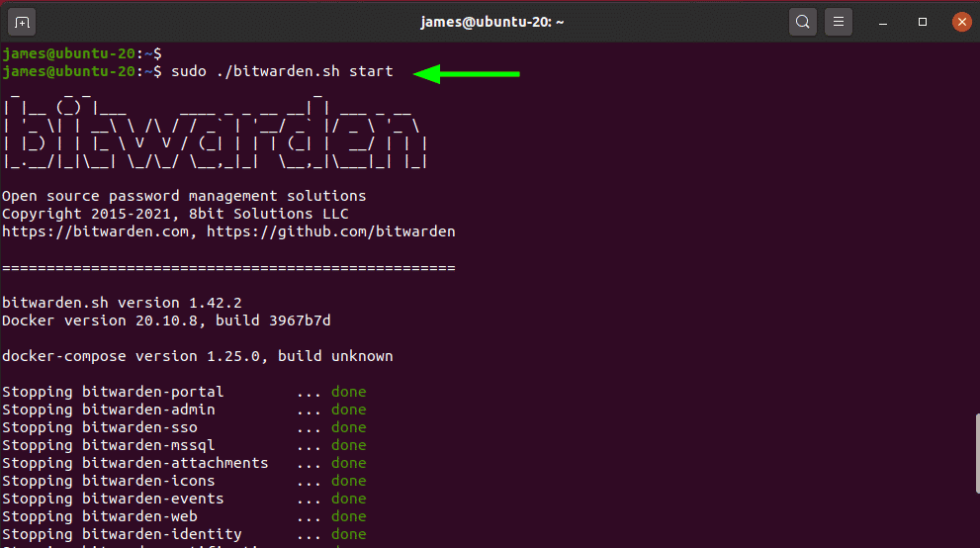Click 'bitwarden.sh version 1.42.2' line
Image resolution: width=980 pixels, height=548 pixels.
click(x=122, y=303)
